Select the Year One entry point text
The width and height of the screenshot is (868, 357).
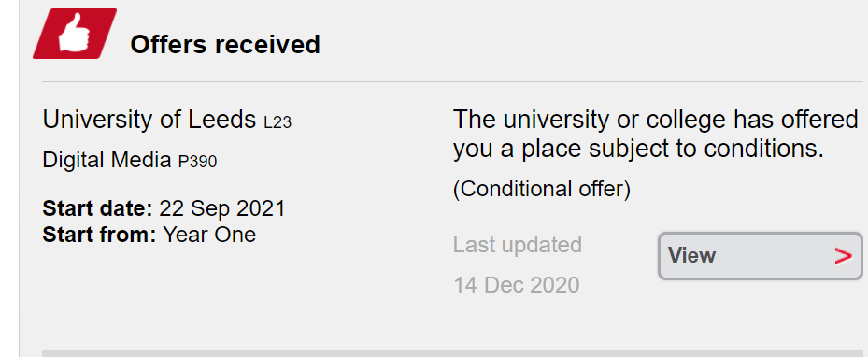(209, 235)
